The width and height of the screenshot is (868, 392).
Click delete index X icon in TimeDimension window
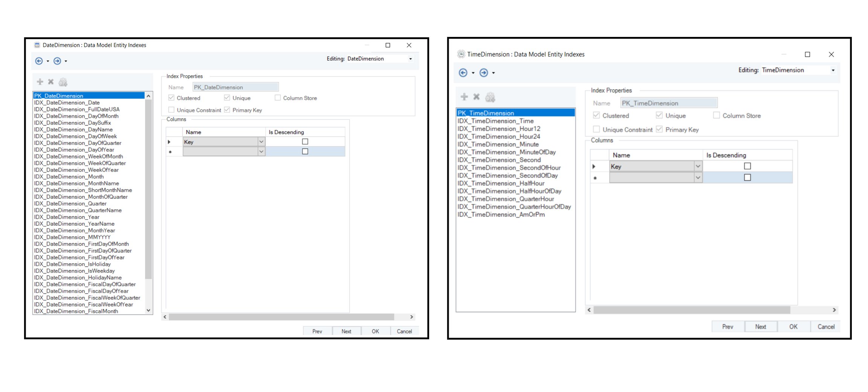click(477, 97)
